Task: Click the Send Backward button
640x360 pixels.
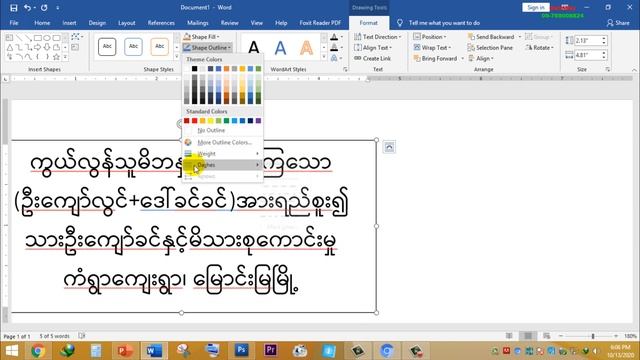Action: click(491, 37)
